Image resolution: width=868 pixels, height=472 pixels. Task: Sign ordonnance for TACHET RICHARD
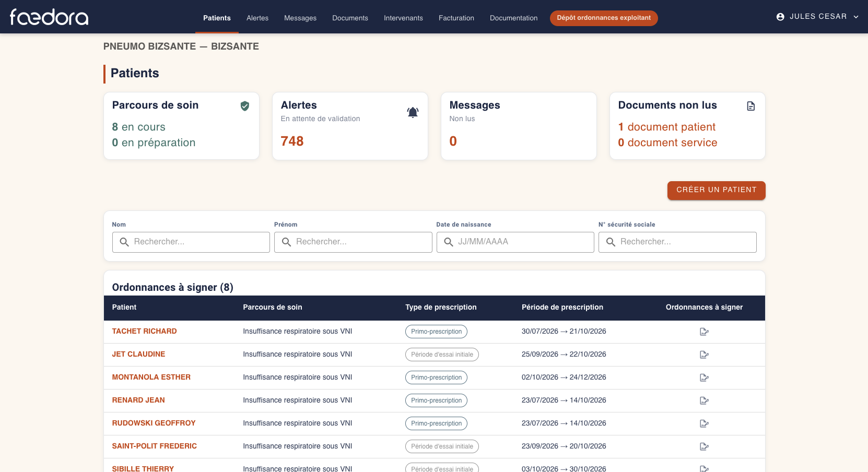coord(704,332)
